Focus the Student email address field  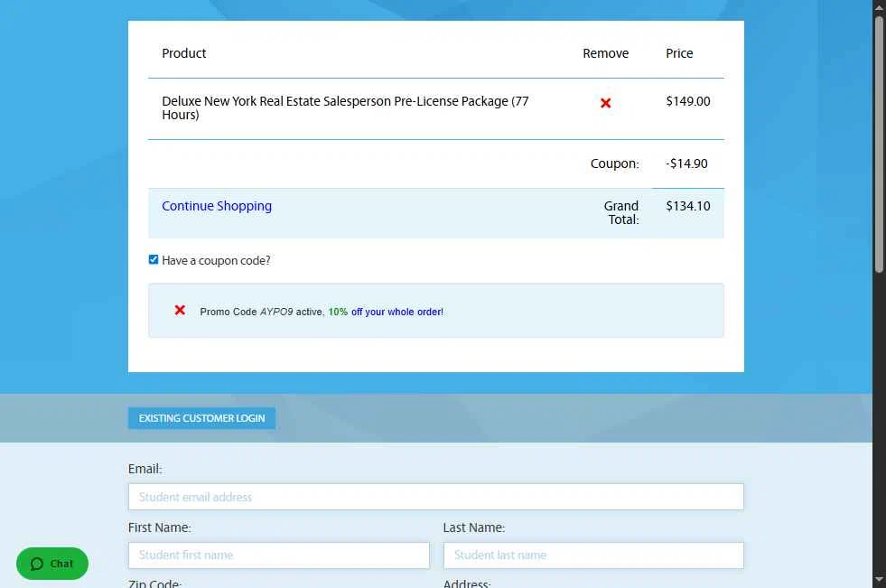tap(435, 497)
